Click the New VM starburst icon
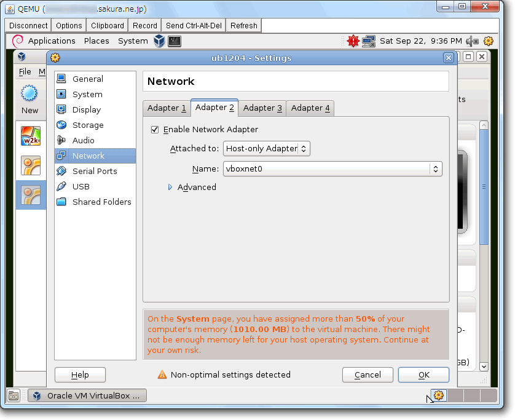 point(29,93)
